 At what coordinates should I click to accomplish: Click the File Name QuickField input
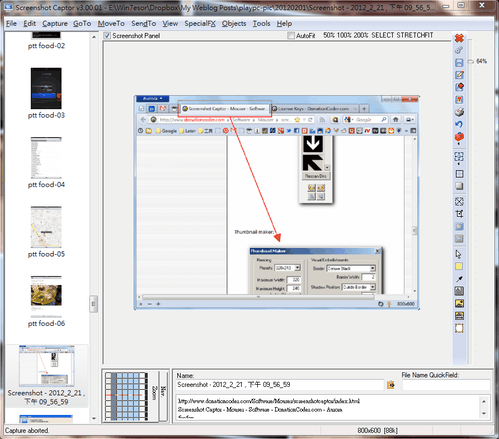coord(446,385)
